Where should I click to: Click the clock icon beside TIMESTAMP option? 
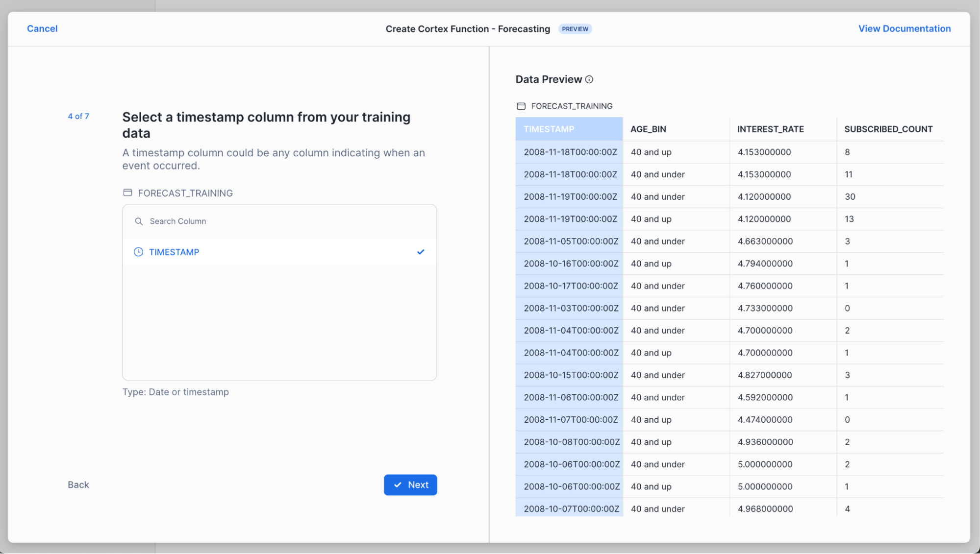[138, 252]
